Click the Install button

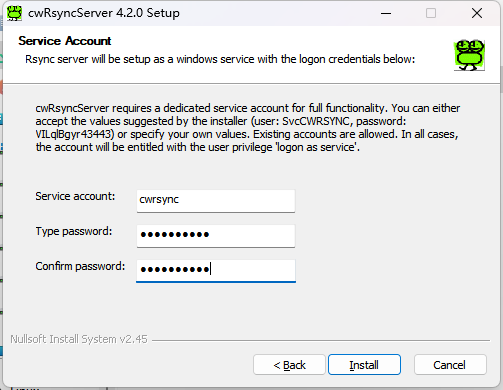tap(364, 365)
